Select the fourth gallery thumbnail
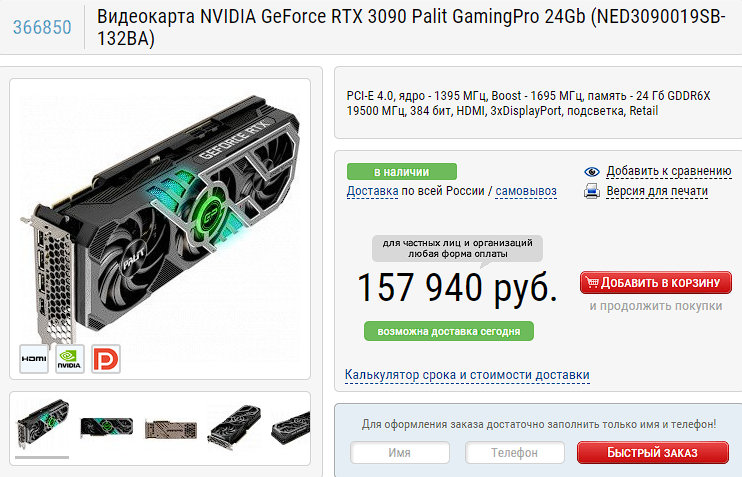 coord(234,426)
